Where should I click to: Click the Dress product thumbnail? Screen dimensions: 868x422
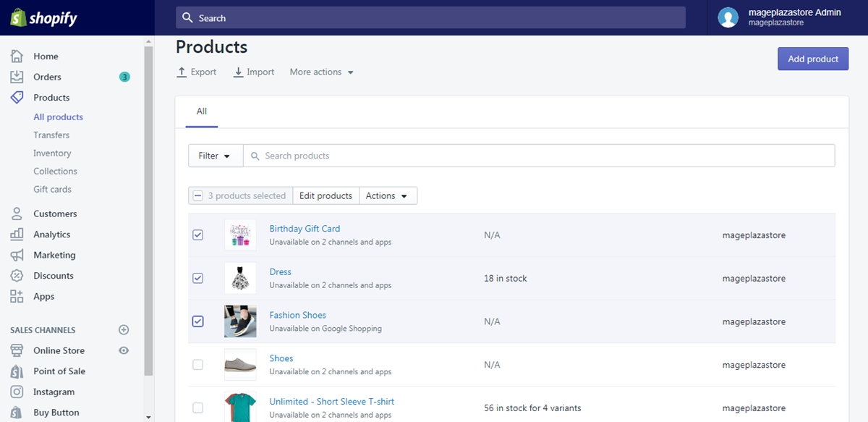pyautogui.click(x=240, y=278)
